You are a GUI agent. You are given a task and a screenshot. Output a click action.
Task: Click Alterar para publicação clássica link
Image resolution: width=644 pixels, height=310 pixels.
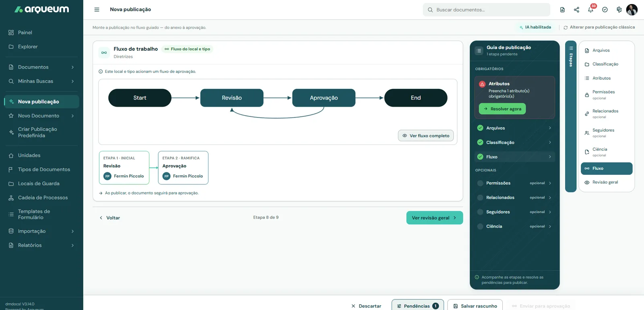tap(599, 27)
